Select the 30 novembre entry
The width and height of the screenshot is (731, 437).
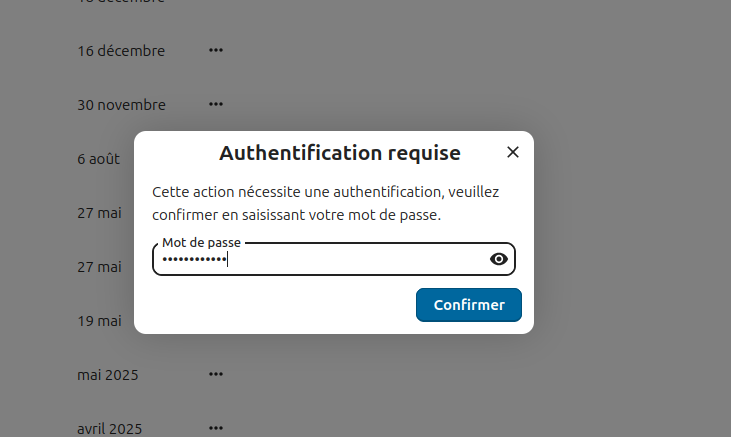pos(121,105)
